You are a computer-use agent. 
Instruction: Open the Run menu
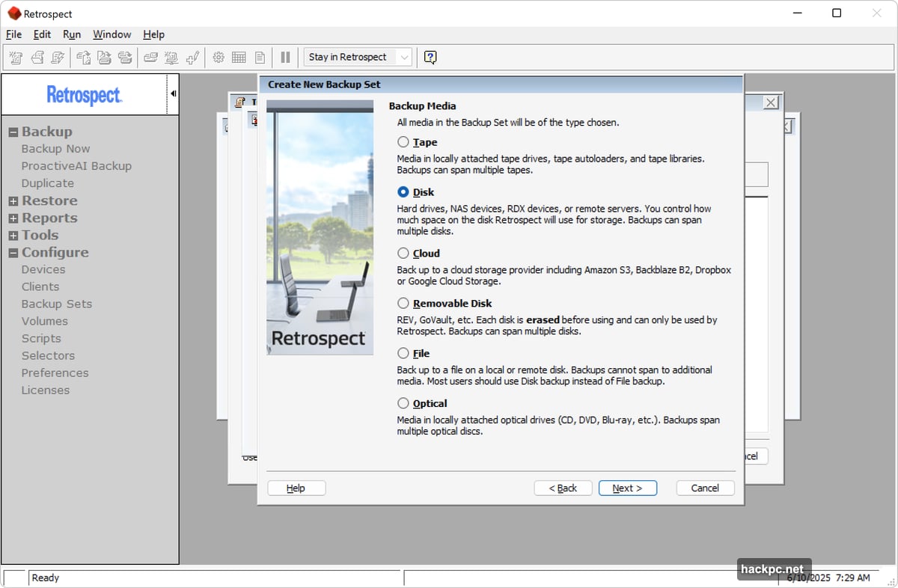(71, 34)
